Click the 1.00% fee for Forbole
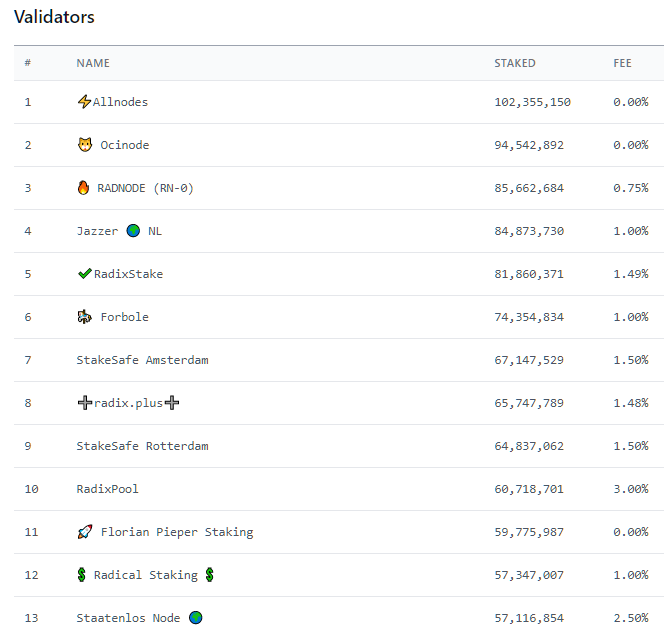 tap(631, 317)
